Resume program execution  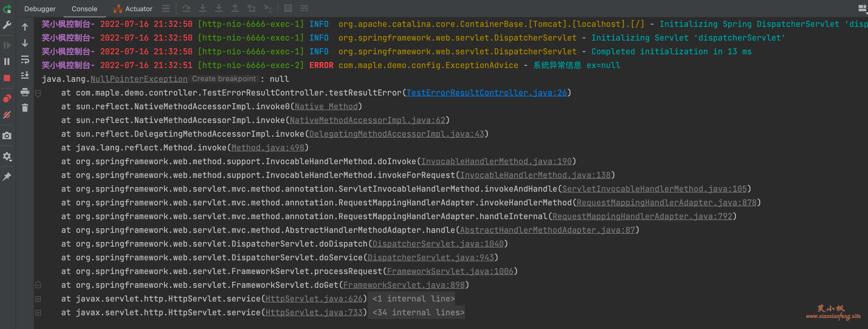click(x=7, y=45)
